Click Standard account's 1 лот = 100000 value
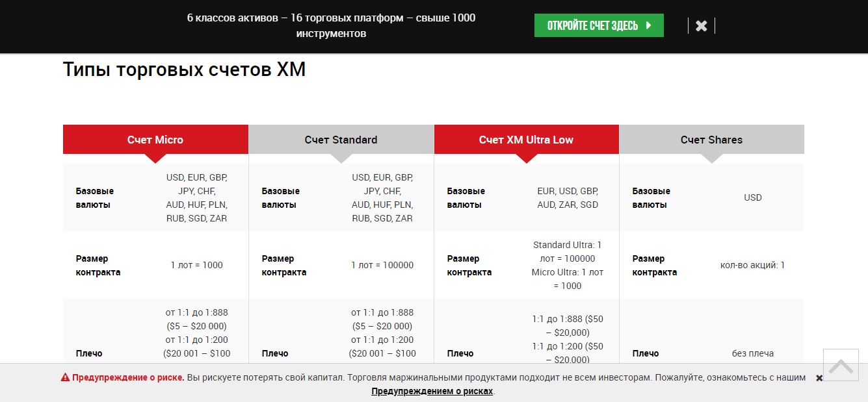This screenshot has height=402, width=868. click(382, 265)
